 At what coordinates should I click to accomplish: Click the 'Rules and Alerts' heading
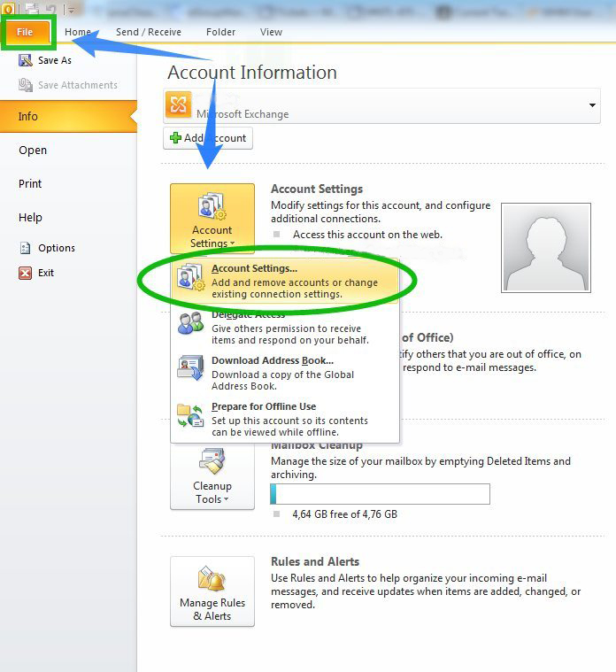[315, 561]
